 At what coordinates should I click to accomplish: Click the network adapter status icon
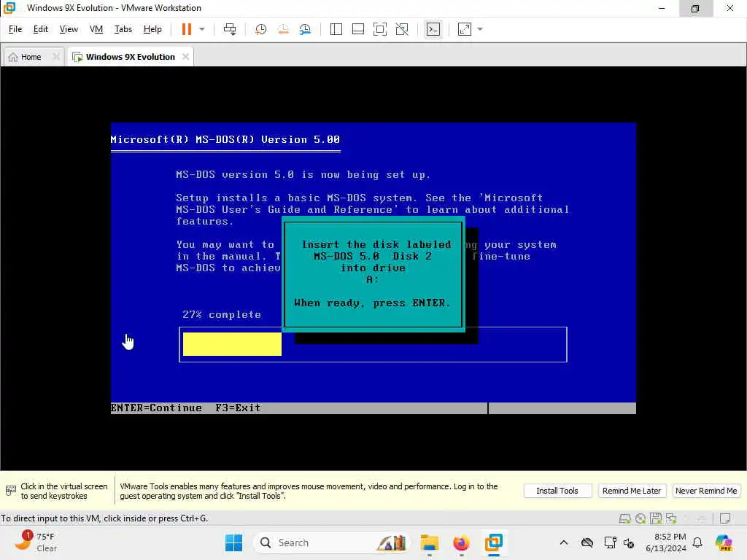(671, 518)
